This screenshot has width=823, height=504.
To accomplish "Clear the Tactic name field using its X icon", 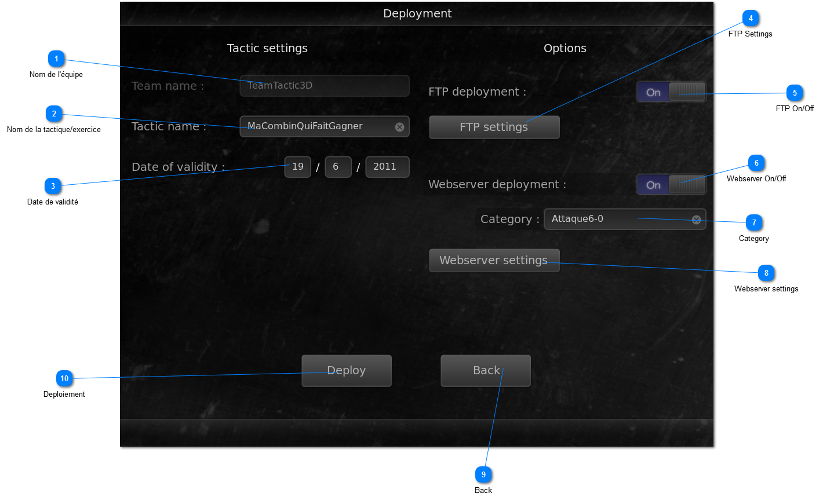I will [399, 127].
